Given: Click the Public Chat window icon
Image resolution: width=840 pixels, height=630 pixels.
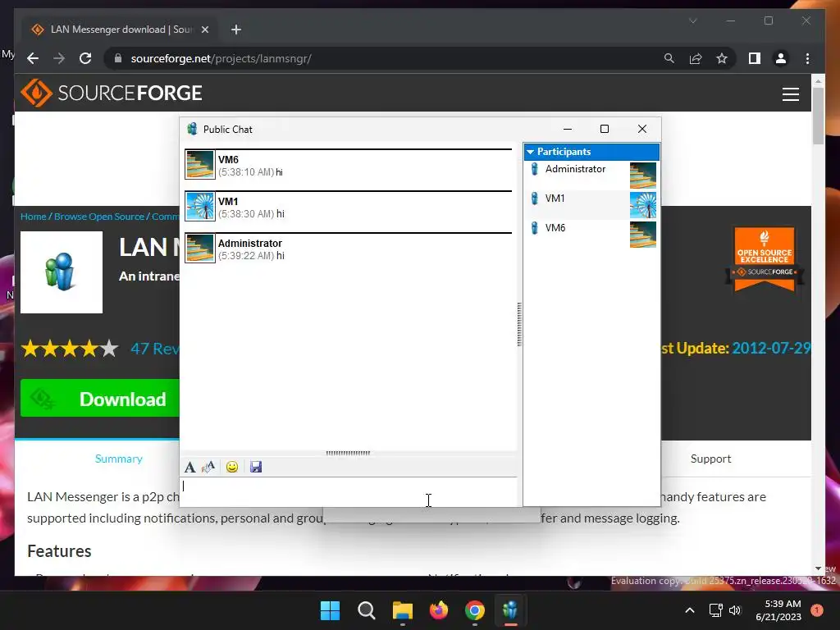Looking at the screenshot, I should (x=192, y=129).
